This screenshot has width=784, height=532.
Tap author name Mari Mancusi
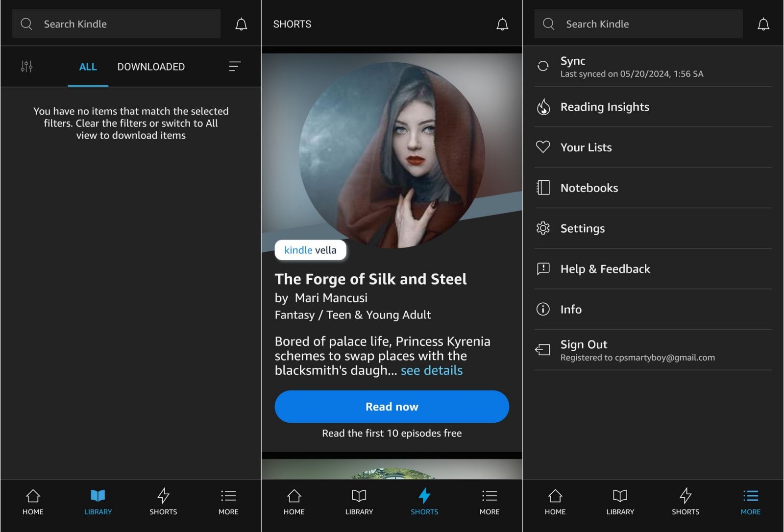click(331, 298)
